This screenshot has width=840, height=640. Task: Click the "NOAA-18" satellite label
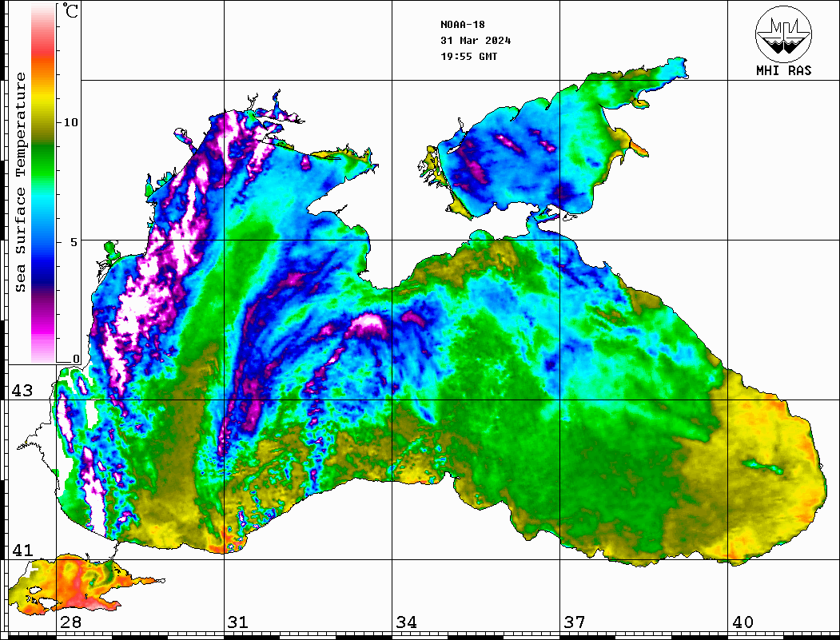tap(463, 25)
